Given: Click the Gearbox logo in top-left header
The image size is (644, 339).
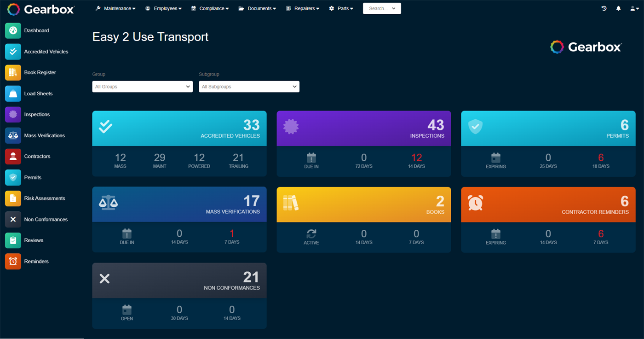Looking at the screenshot, I should [x=41, y=9].
